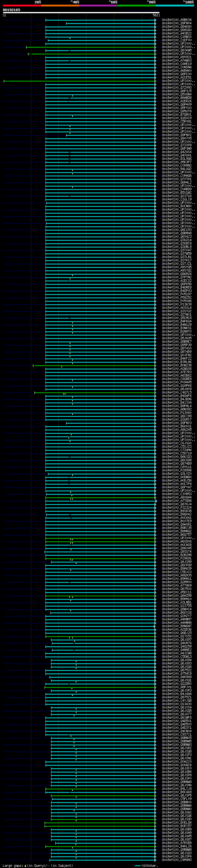The image size is (197, 868).
Task: Select hit label UniRef100_B6ABD8
Action: 177,98
